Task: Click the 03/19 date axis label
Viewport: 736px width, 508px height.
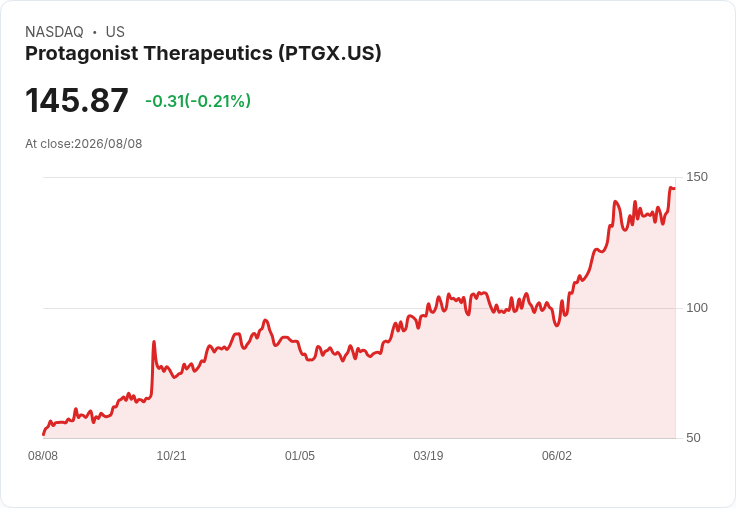Action: 428,456
